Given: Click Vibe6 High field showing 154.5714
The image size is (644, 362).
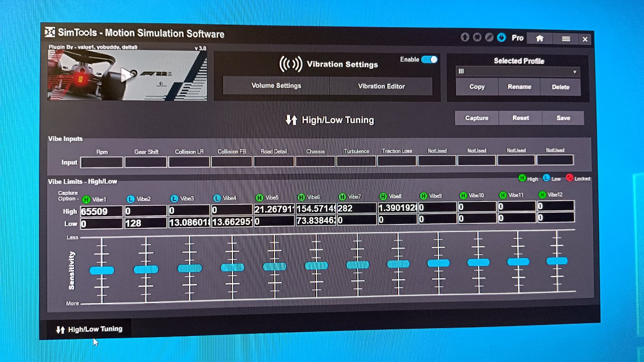Looking at the screenshot, I should [x=316, y=209].
